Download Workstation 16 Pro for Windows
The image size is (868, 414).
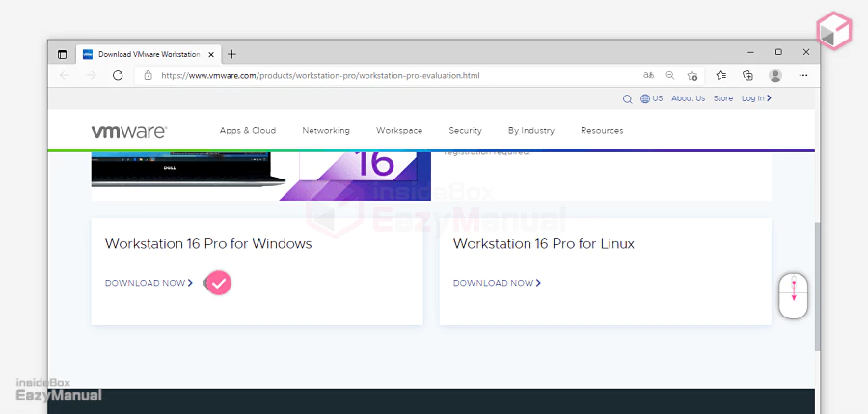(x=149, y=283)
